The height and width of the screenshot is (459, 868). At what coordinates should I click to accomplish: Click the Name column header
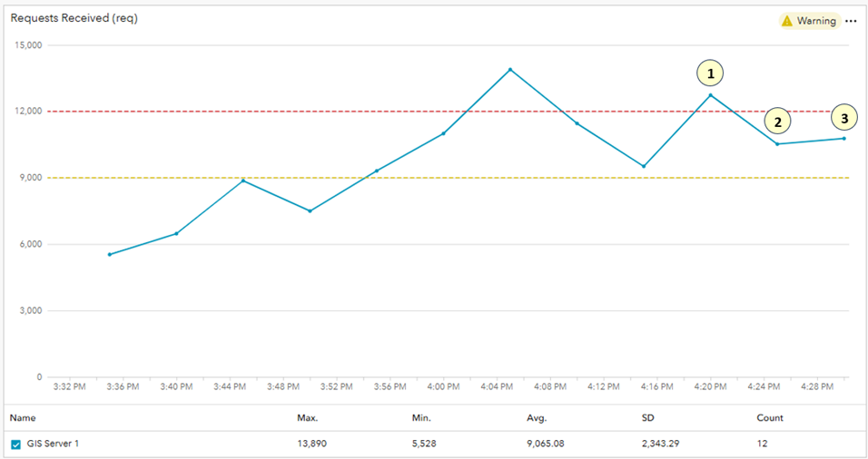[x=23, y=418]
